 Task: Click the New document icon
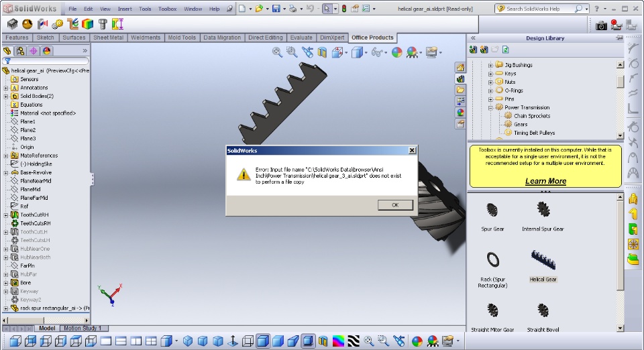[x=242, y=9]
